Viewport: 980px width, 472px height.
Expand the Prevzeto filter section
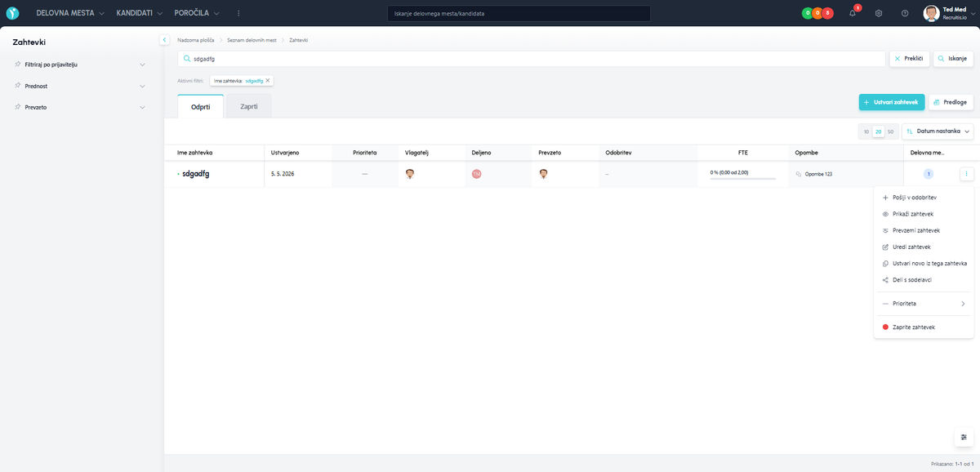[142, 107]
